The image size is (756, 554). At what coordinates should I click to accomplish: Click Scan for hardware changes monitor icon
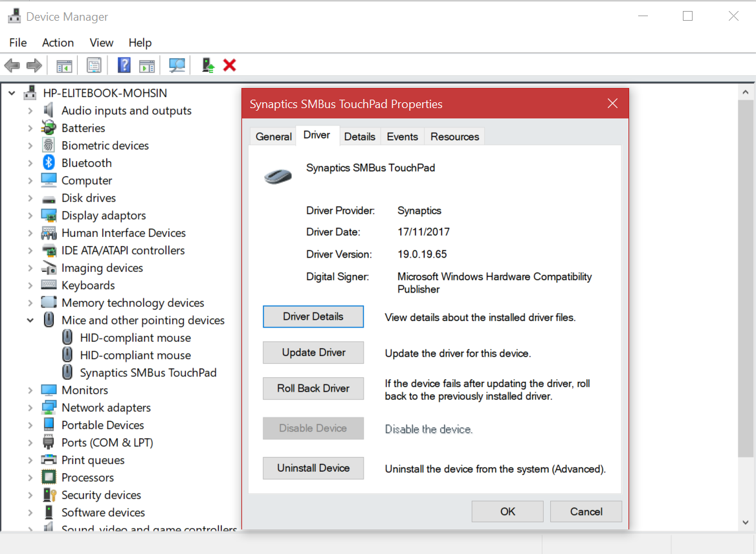[177, 65]
